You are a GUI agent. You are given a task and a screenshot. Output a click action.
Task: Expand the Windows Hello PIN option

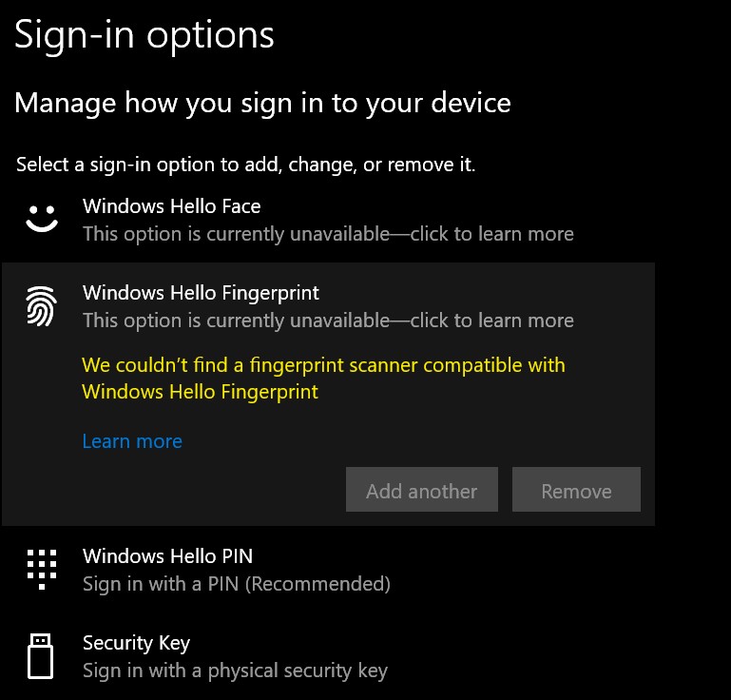click(x=328, y=570)
